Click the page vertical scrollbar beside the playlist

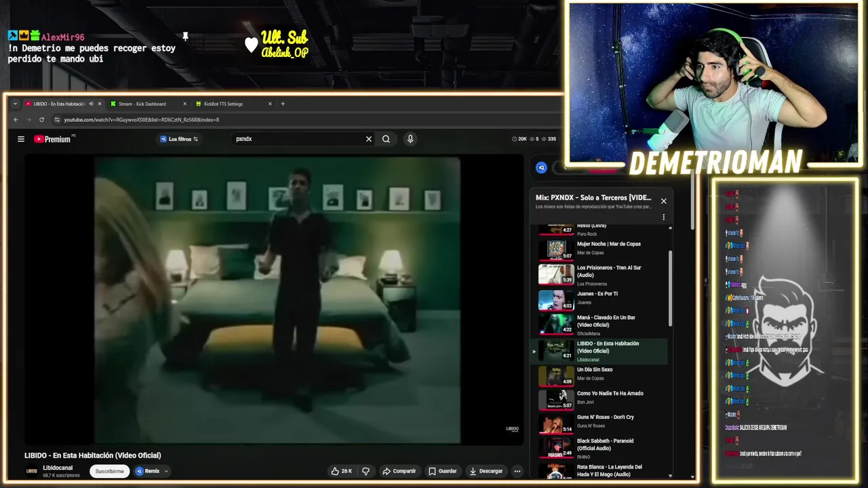(x=692, y=200)
